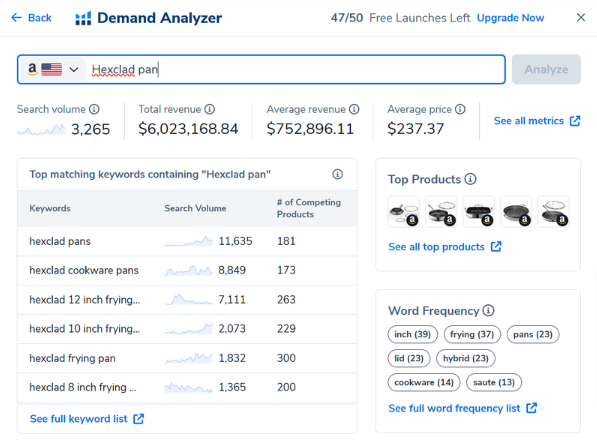Click search volume value 8,849
This screenshot has width=597, height=442.
[x=232, y=270]
